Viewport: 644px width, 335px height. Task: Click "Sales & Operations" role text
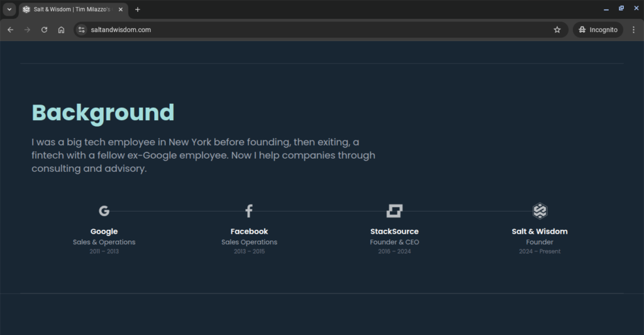(104, 242)
